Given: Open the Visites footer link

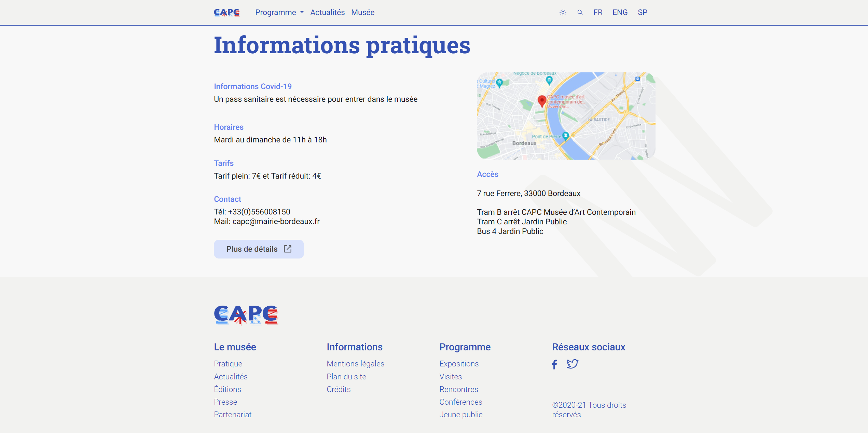Looking at the screenshot, I should (451, 377).
